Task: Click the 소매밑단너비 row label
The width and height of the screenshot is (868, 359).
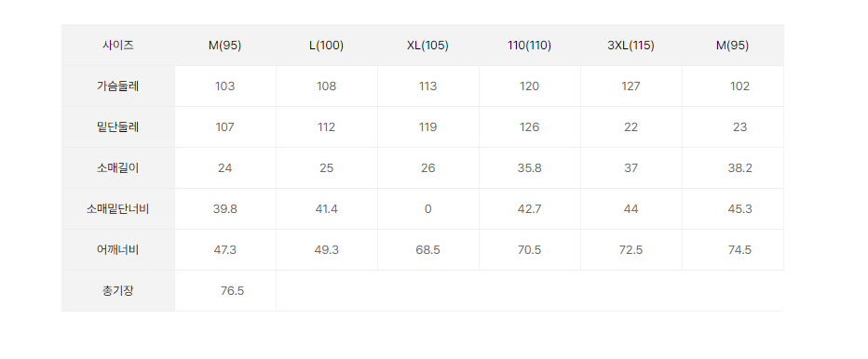Action: coord(118,209)
